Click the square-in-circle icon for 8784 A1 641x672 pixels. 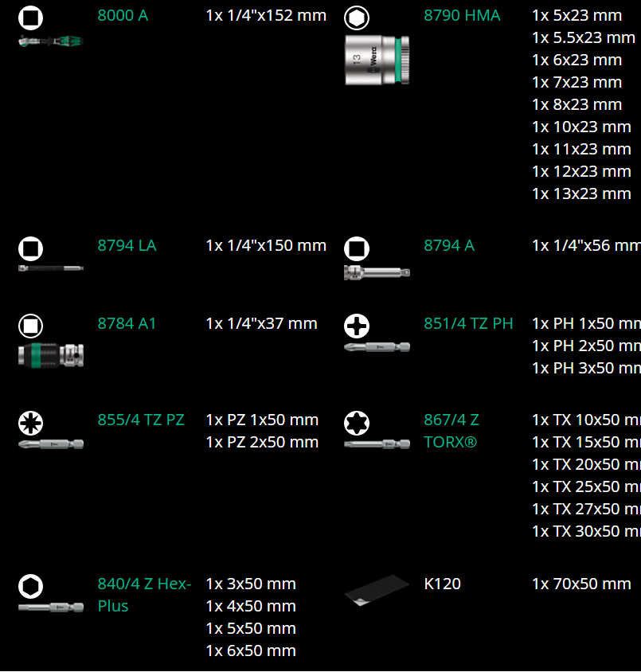tap(30, 326)
